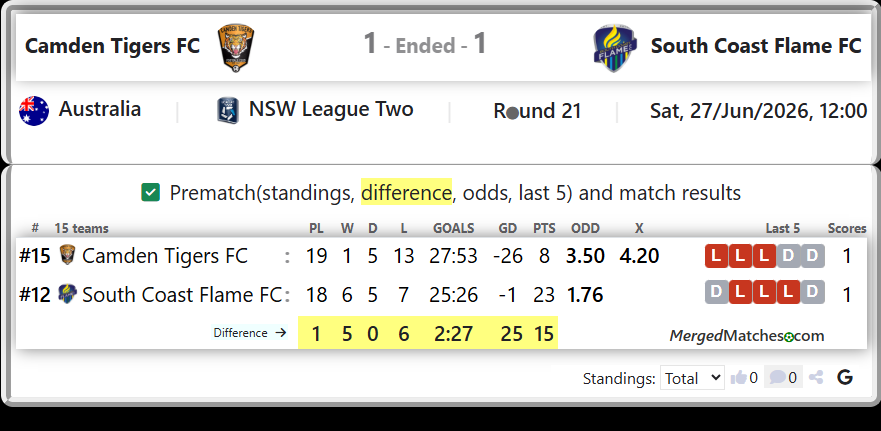
Task: Click small Camden Tigers logo in standings row
Action: coord(67,256)
